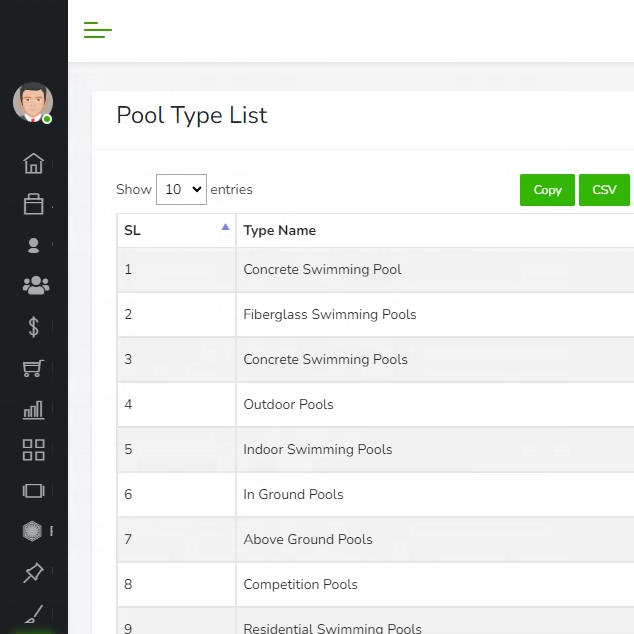Open the show entries dropdown
The height and width of the screenshot is (634, 634).
click(181, 189)
